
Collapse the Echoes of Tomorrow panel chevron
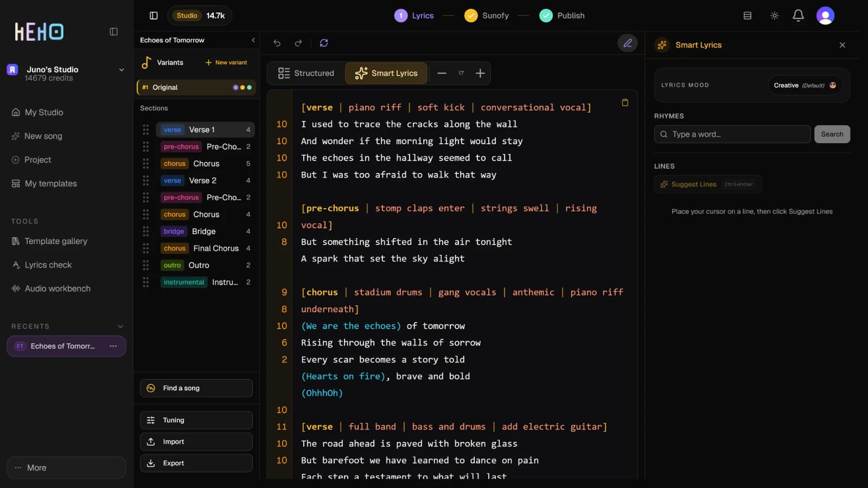click(253, 40)
